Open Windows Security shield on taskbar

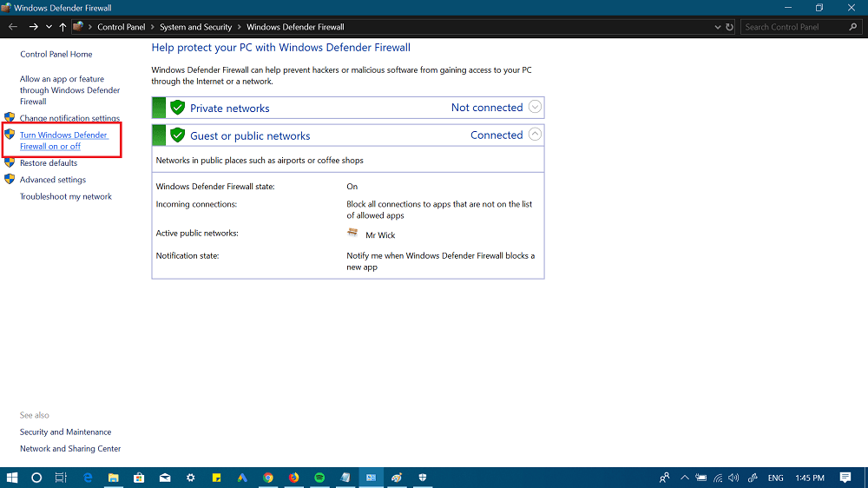423,478
